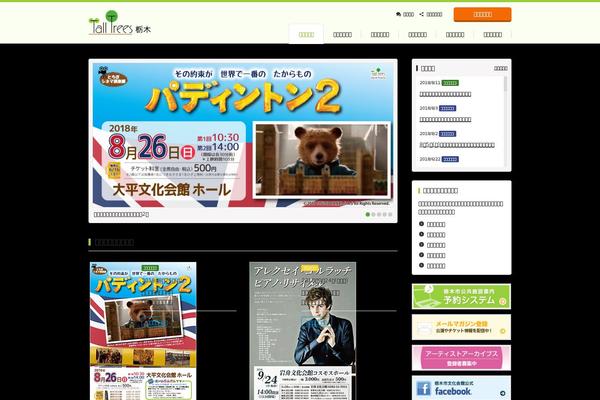The width and height of the screenshot is (600, 400).
Task: Open the Tall Trees 栃木 logo link
Action: (x=120, y=23)
